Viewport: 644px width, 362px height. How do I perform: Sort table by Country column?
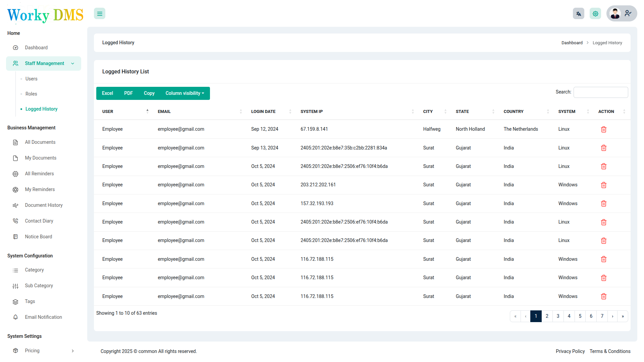pos(513,112)
